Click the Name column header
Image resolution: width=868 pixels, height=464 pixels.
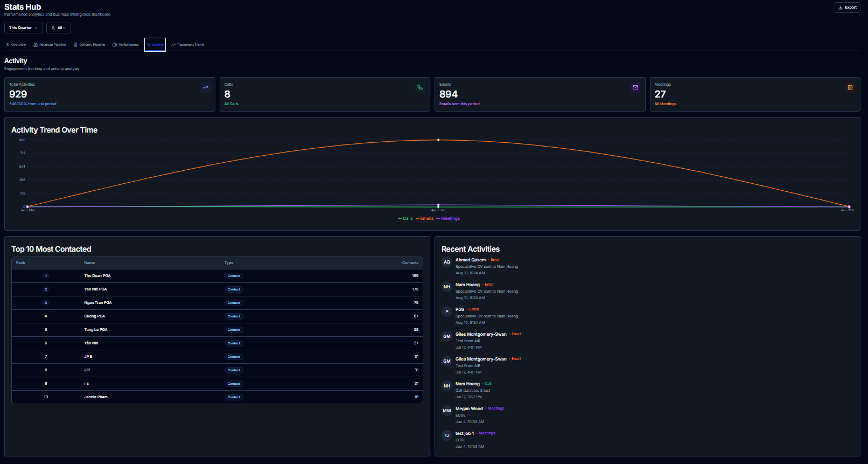tap(89, 263)
